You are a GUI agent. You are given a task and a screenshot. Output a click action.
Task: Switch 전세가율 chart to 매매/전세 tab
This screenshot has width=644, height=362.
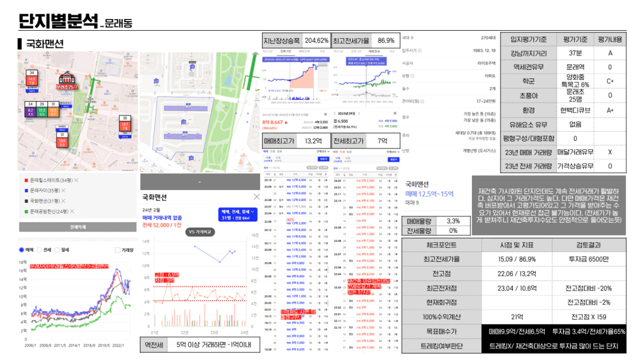374,51
